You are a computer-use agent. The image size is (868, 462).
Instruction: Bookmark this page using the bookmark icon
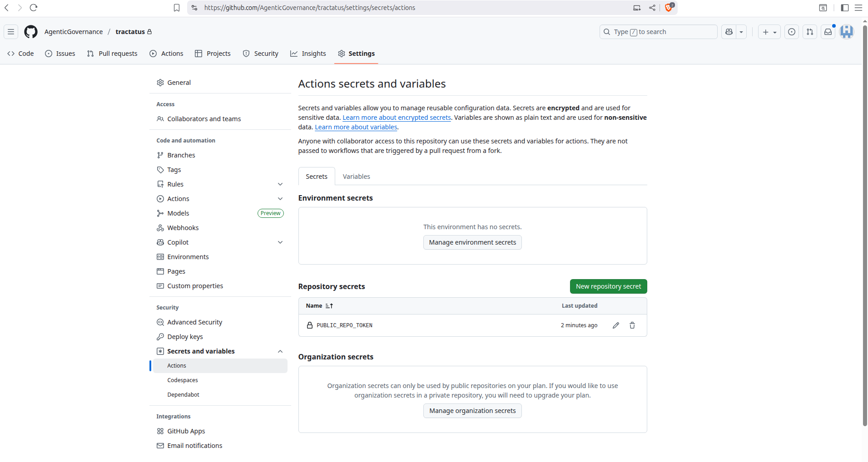pos(177,8)
